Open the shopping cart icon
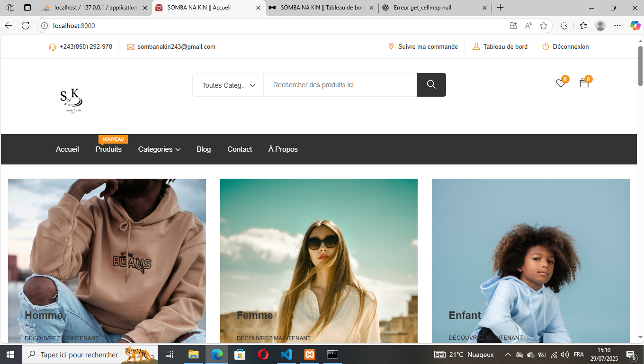The image size is (644, 364). [584, 83]
